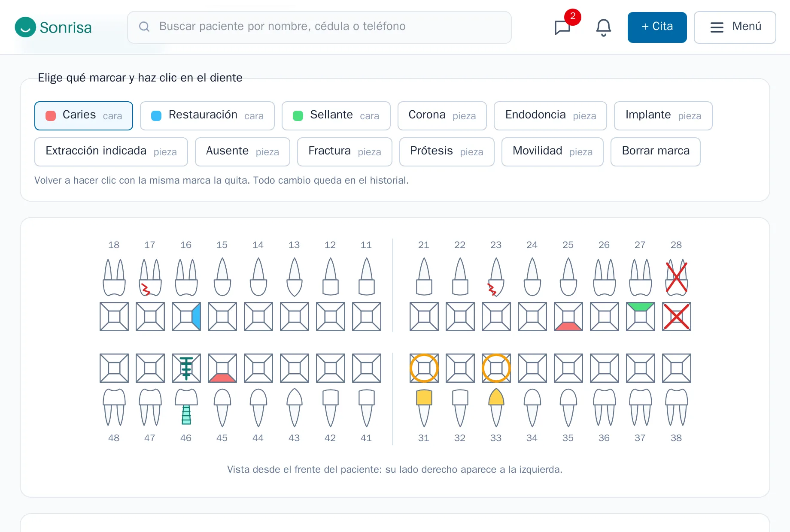Click the + Cita button
Screen dimensions: 790x532
(x=657, y=27)
